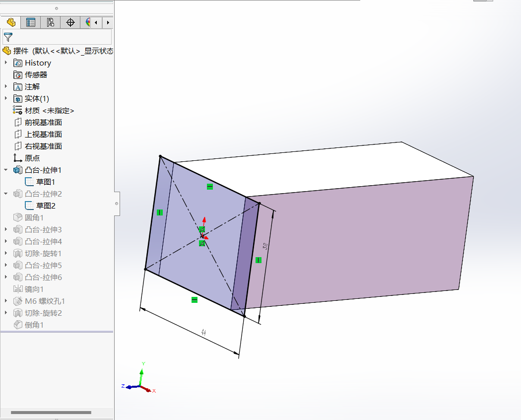Expand the 切除-旋转2 feature
The height and width of the screenshot is (420, 521).
(5, 313)
